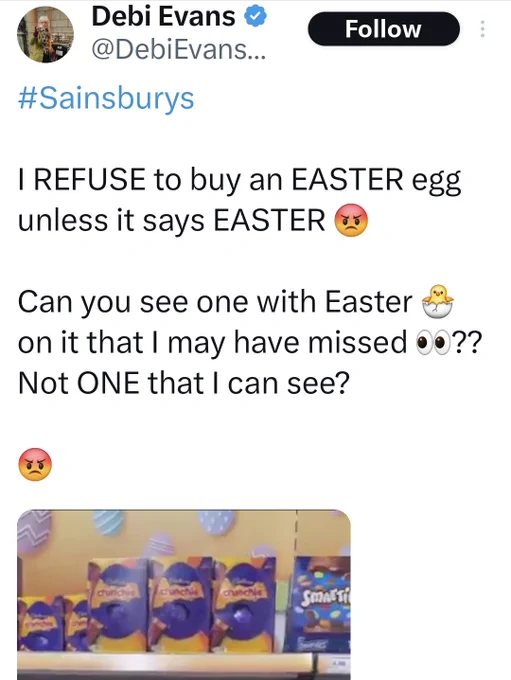511x680 pixels.
Task: Click the 'Not ONE that I can see?' line
Action: [184, 384]
